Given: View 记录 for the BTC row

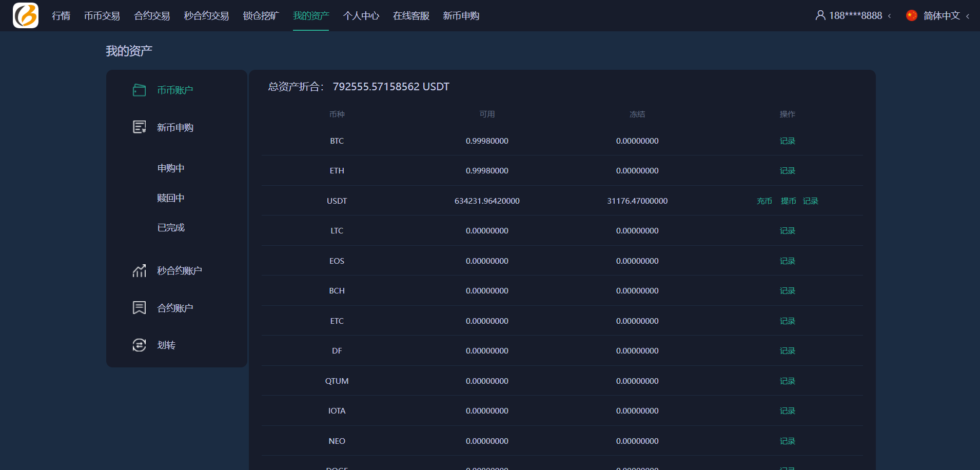Looking at the screenshot, I should 787,141.
